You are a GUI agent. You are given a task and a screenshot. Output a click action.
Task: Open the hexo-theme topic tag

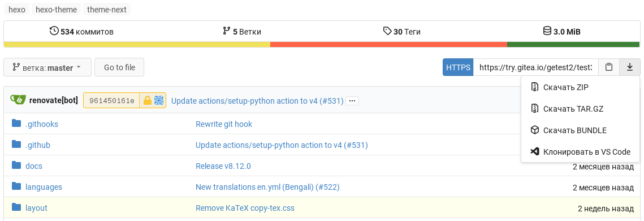[x=57, y=10]
